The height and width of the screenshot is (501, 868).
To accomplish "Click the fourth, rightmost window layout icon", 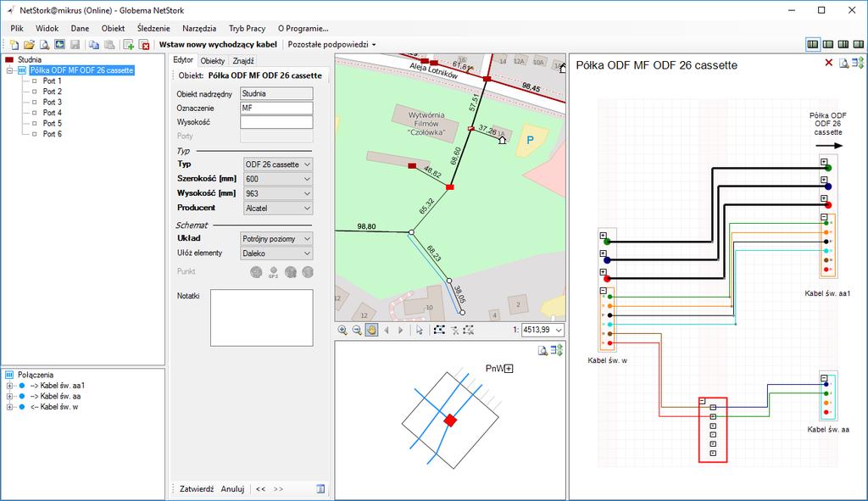I will pos(858,44).
